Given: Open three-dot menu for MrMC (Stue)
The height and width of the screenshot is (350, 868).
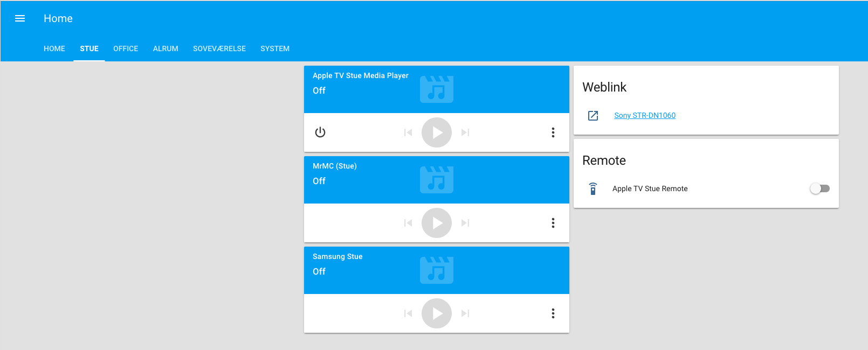Looking at the screenshot, I should (x=553, y=223).
